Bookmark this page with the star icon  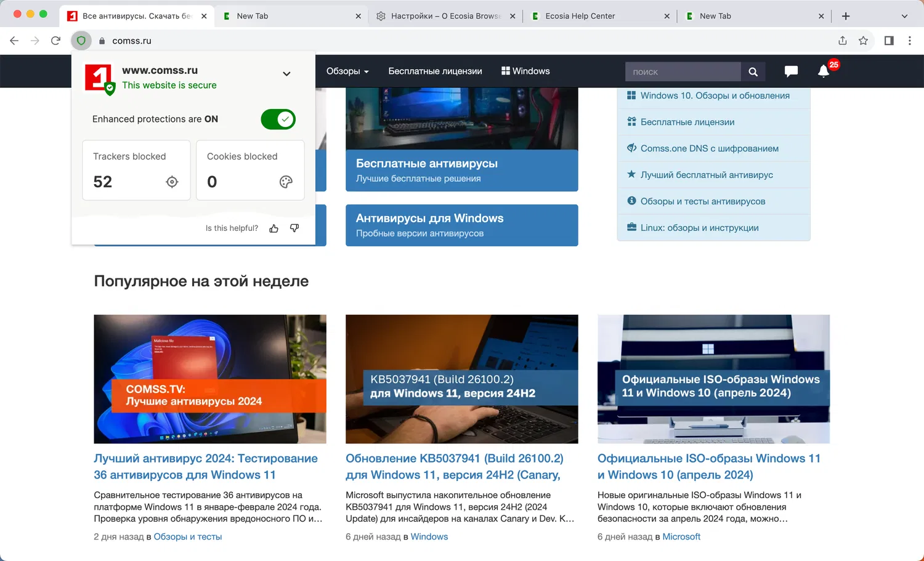(x=864, y=41)
